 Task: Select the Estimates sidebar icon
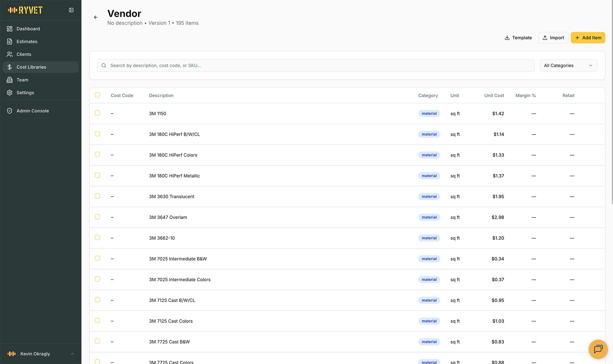[10, 42]
